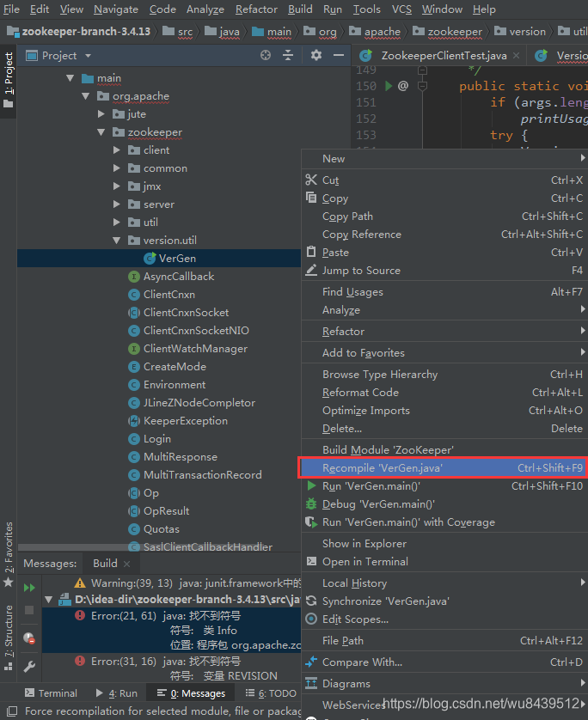
Task: Collapse the org.apache package
Action: tap(85, 96)
